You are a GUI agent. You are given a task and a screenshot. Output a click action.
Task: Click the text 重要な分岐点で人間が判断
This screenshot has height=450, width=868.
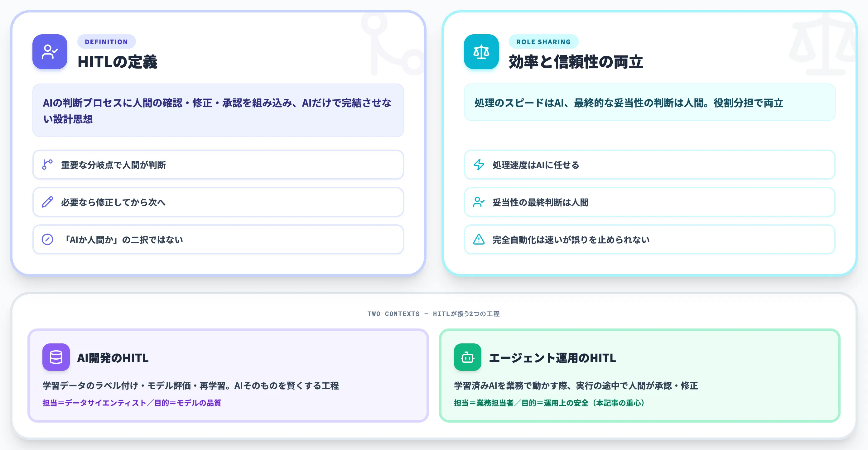tap(113, 165)
